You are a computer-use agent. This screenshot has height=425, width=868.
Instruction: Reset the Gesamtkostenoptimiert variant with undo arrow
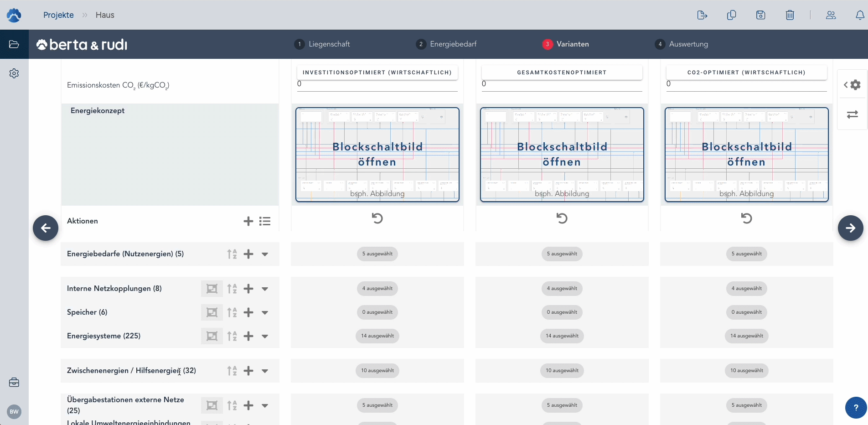(562, 218)
